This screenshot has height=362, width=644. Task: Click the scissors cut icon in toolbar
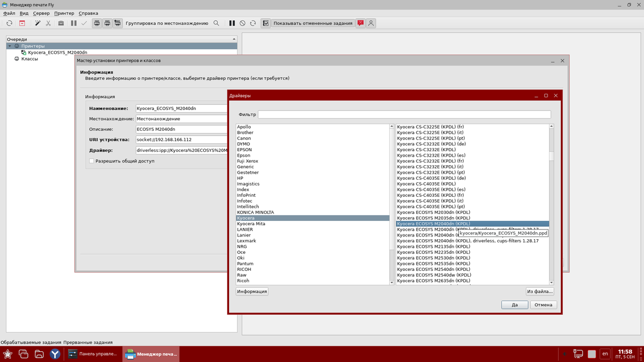48,23
